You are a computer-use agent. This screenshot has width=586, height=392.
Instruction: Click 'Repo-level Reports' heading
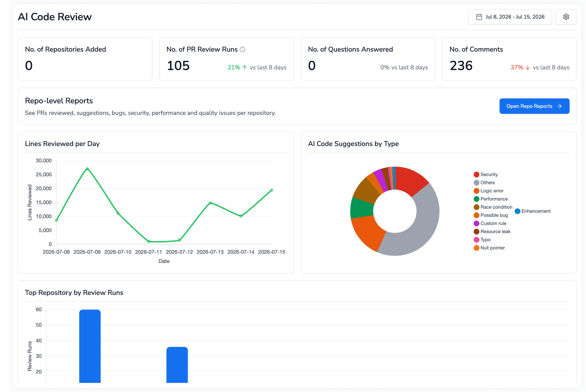coord(59,101)
